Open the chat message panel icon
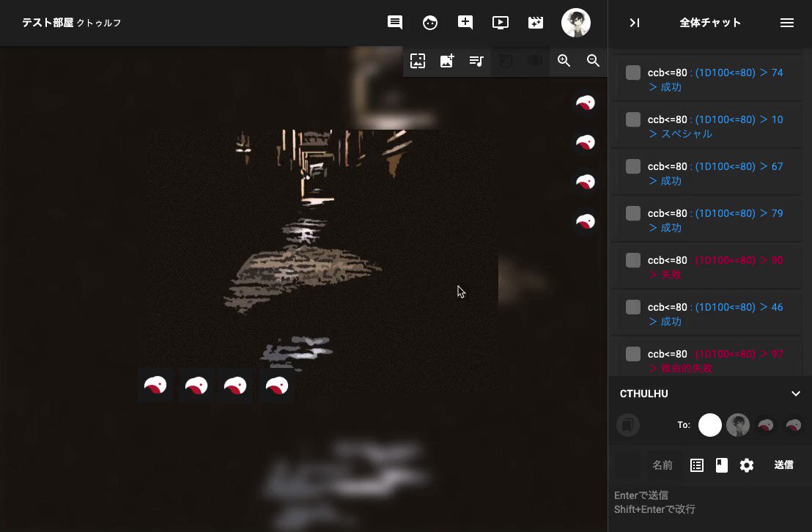Viewport: 812px width, 532px height. tap(394, 22)
